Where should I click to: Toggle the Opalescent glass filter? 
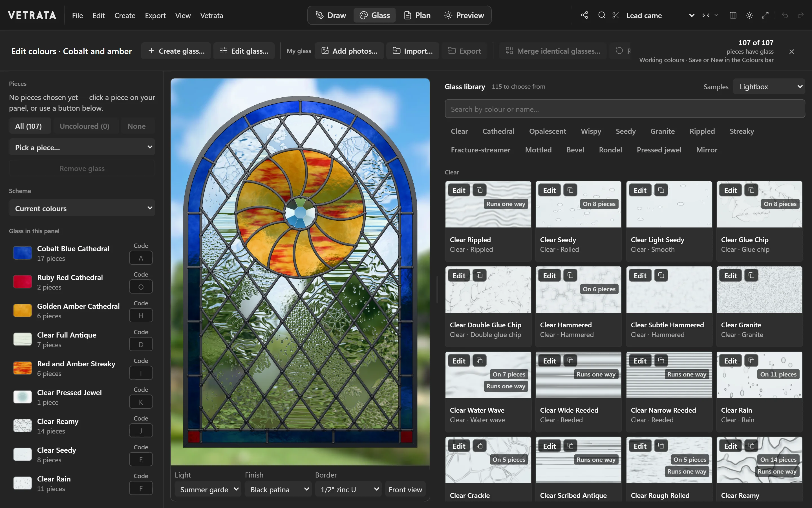coord(547,131)
